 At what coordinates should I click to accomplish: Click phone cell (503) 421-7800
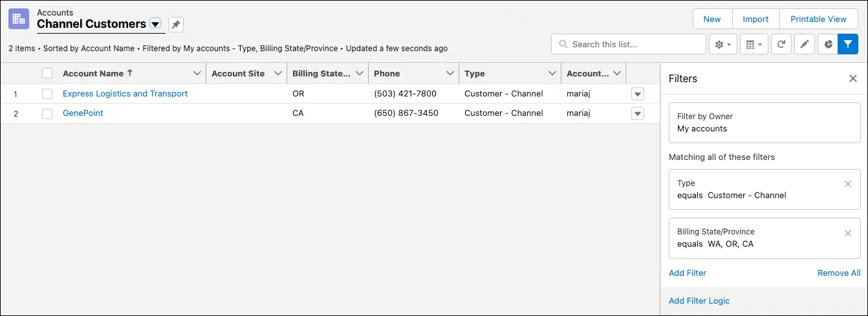(405, 93)
